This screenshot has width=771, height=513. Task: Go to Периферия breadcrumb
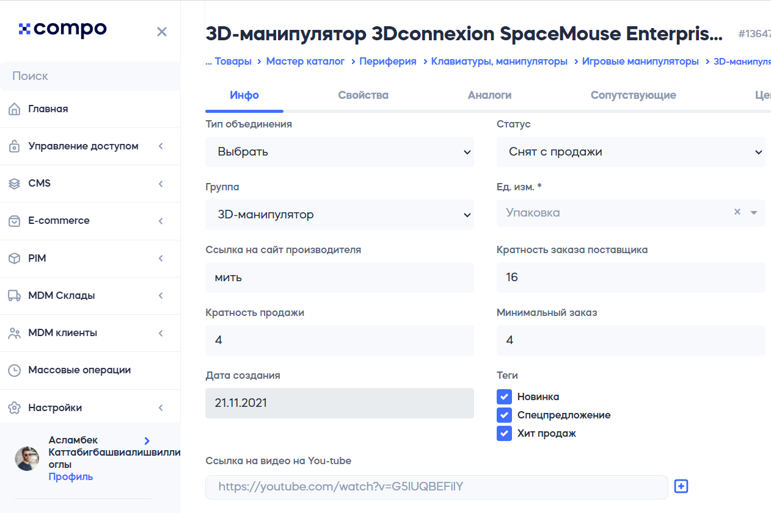pyautogui.click(x=387, y=61)
